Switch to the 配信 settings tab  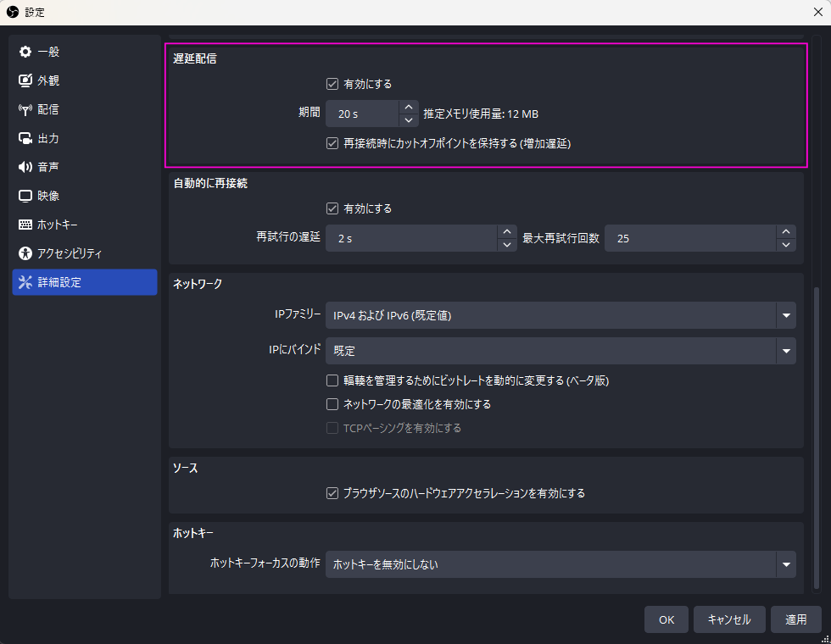tap(85, 109)
